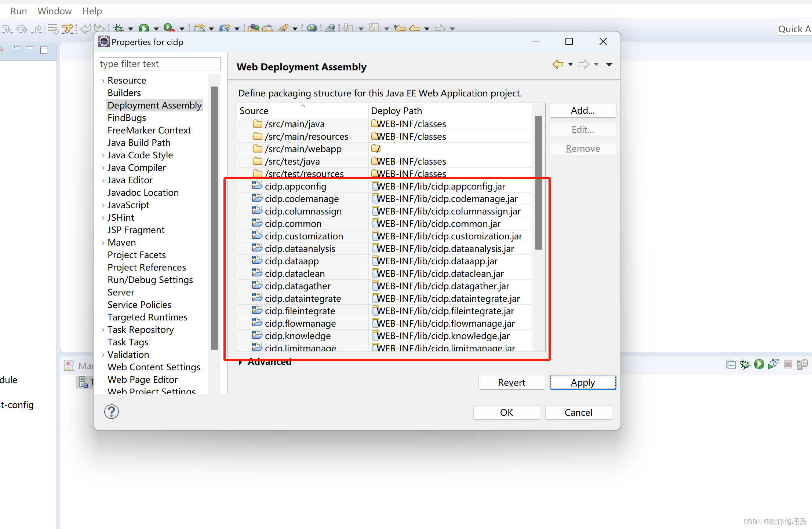The height and width of the screenshot is (529, 812).
Task: Click the Previous Annotation toolbar icon
Action: (374, 28)
